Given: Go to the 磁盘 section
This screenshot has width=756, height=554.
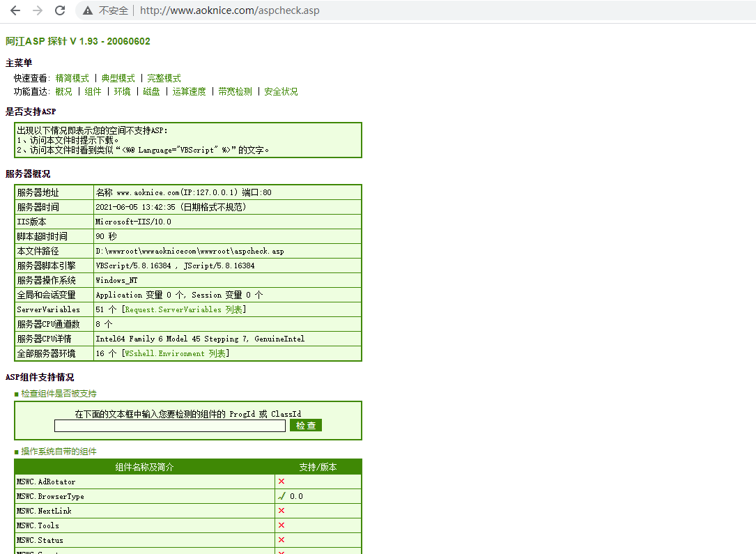Looking at the screenshot, I should point(151,91).
